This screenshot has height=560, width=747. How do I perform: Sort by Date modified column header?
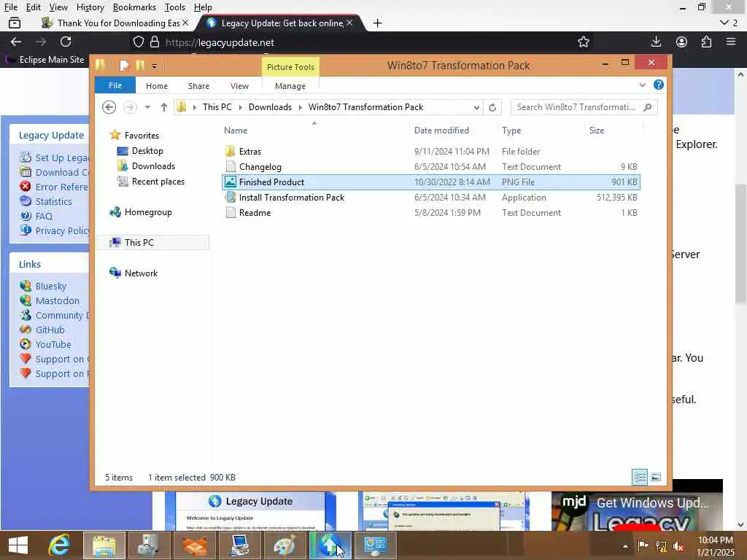click(x=441, y=130)
